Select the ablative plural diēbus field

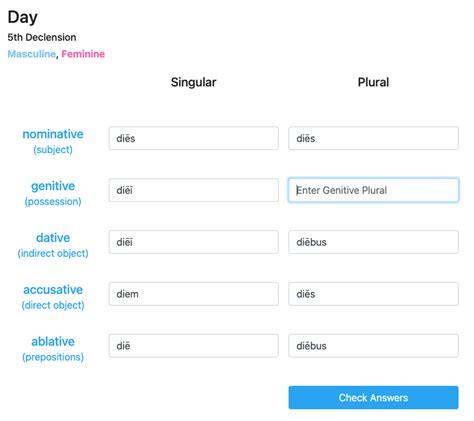(x=373, y=346)
